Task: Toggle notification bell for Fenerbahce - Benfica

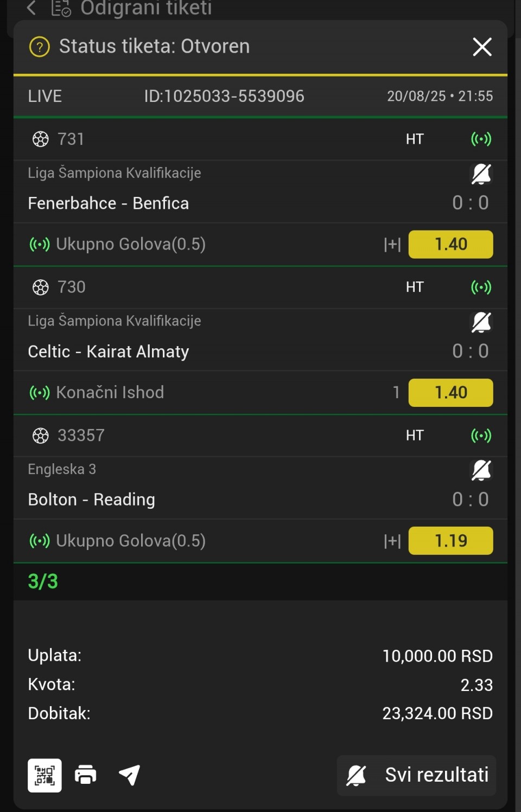Action: (481, 174)
